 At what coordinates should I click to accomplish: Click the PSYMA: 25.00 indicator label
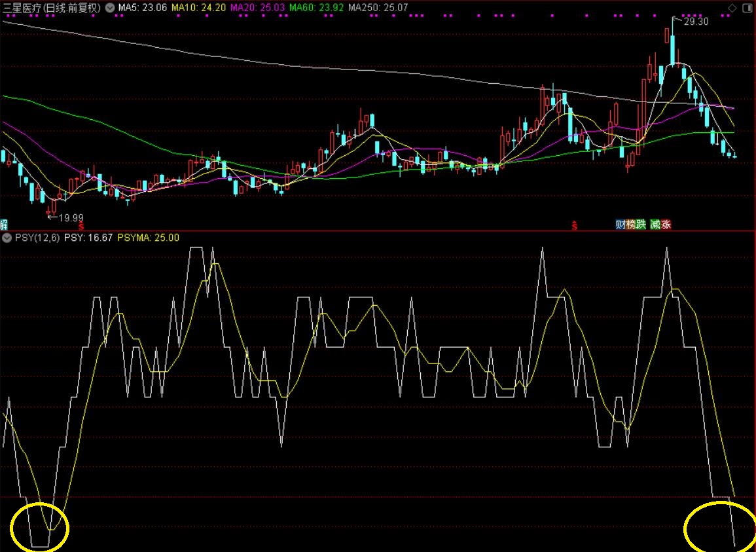coord(148,238)
